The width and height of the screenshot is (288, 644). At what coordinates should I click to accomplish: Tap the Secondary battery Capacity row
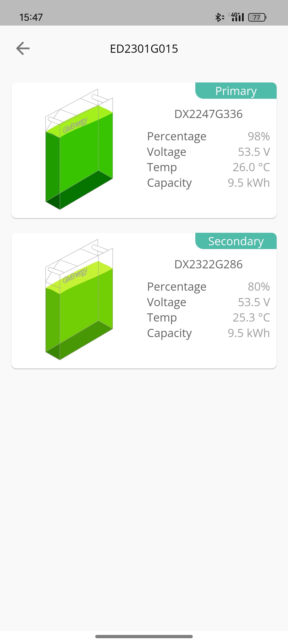(209, 333)
